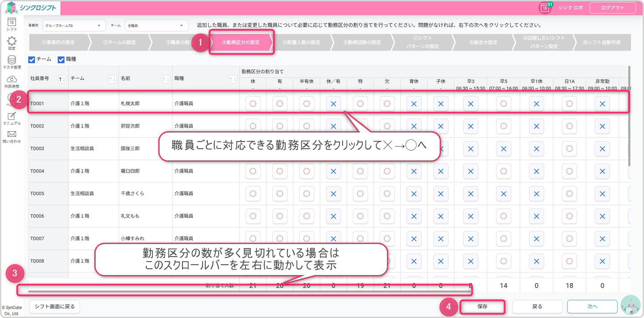Go to step ②チームの設定
Image resolution: width=644 pixels, height=318 pixels.
[119, 43]
